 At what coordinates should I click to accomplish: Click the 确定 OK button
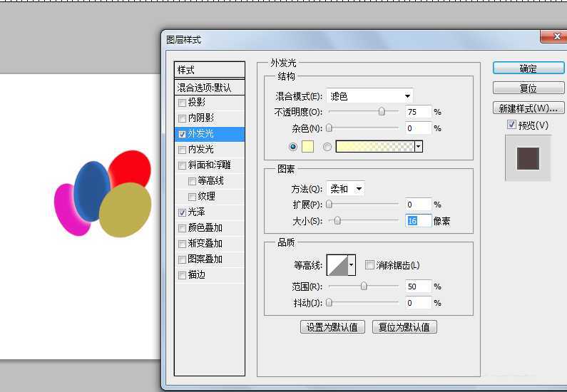click(x=528, y=68)
